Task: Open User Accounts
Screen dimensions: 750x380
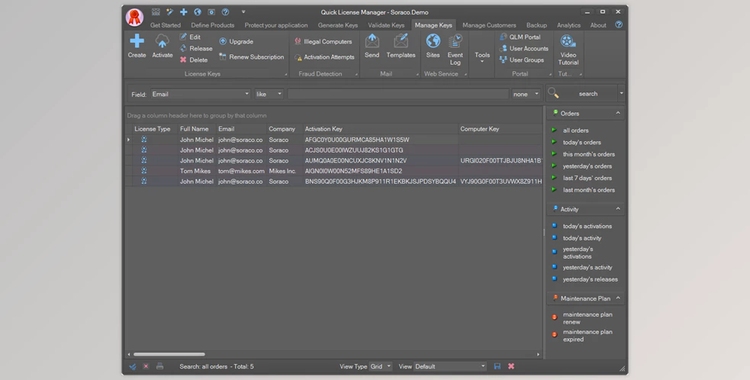Action: click(x=524, y=48)
